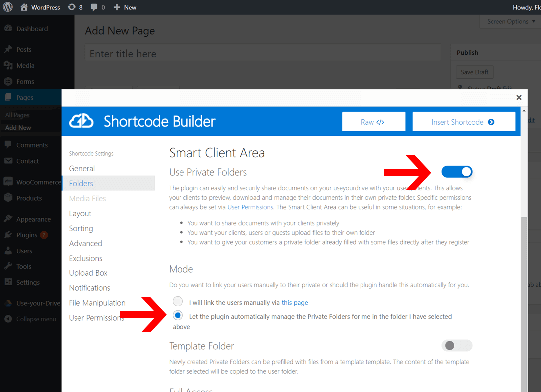
Task: Follow the User Permissions link in description
Action: (250, 207)
